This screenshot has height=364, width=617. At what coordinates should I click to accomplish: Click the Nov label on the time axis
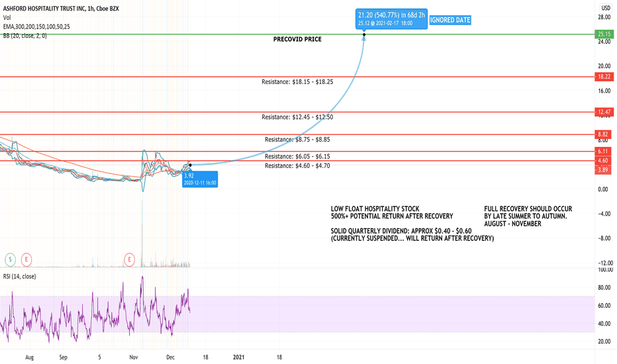pyautogui.click(x=134, y=357)
